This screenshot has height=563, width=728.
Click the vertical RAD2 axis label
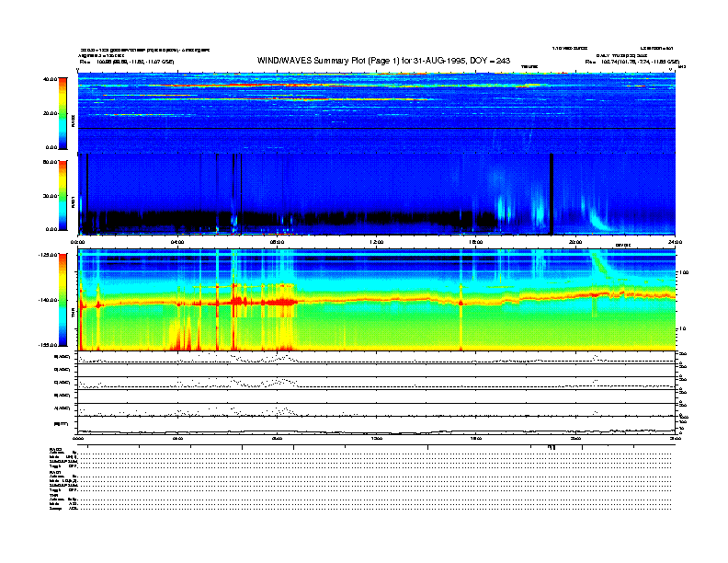pyautogui.click(x=73, y=121)
